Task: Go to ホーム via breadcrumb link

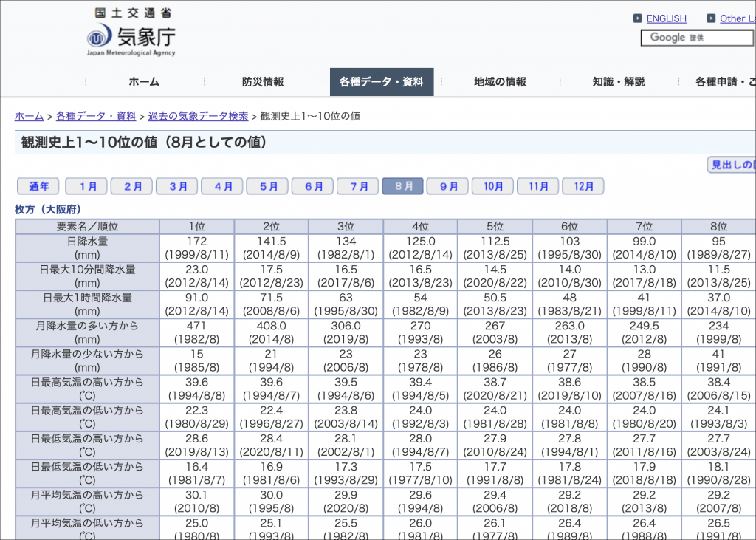Action: coord(30,116)
